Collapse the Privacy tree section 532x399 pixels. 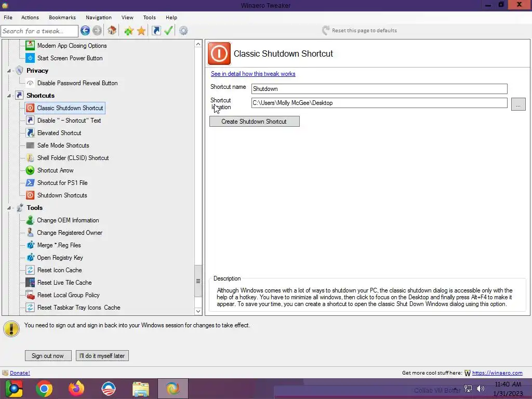(9, 71)
